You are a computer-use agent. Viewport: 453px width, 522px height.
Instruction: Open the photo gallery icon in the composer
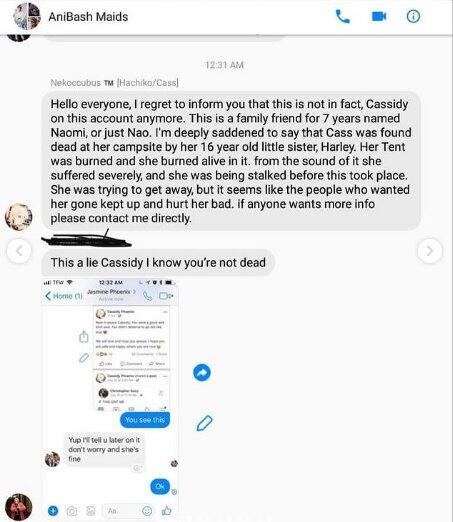pos(90,511)
